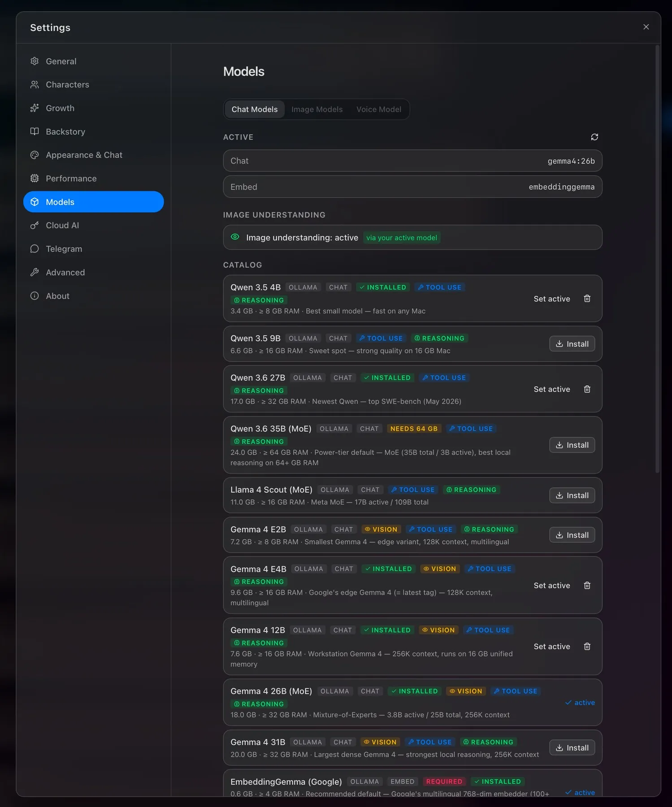Click the 'via your active model' badge
672x807 pixels.
tap(402, 238)
